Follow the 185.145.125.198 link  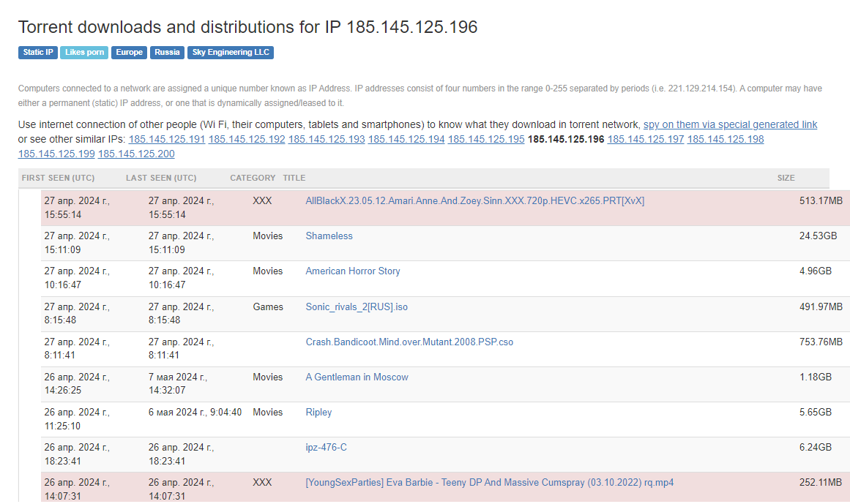click(x=726, y=139)
